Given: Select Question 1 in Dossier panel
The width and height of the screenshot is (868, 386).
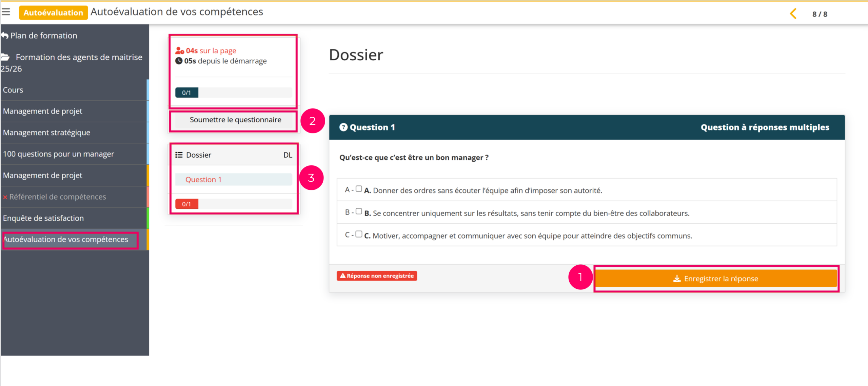Looking at the screenshot, I should coord(203,180).
